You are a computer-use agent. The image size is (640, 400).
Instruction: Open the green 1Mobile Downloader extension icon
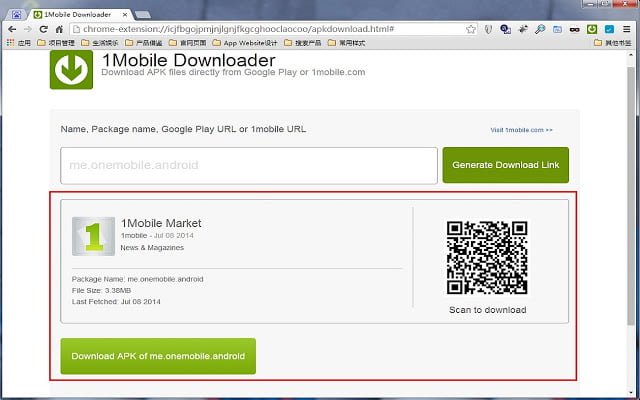click(592, 29)
